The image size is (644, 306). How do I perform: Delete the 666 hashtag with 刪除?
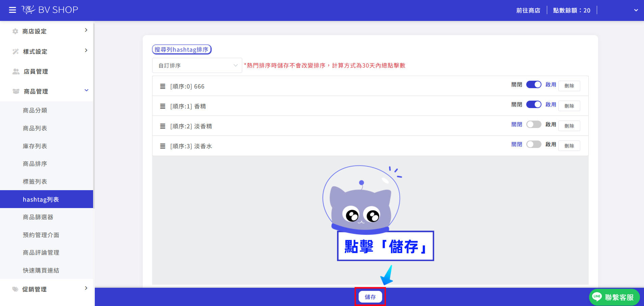click(x=569, y=86)
